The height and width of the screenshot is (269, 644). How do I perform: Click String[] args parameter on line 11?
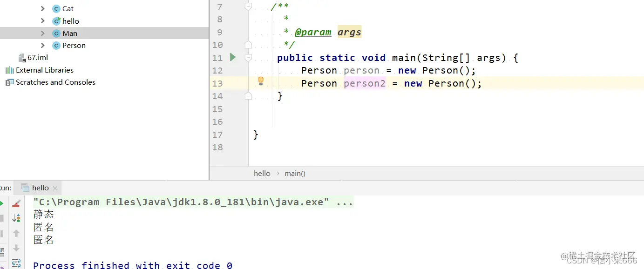click(461, 58)
